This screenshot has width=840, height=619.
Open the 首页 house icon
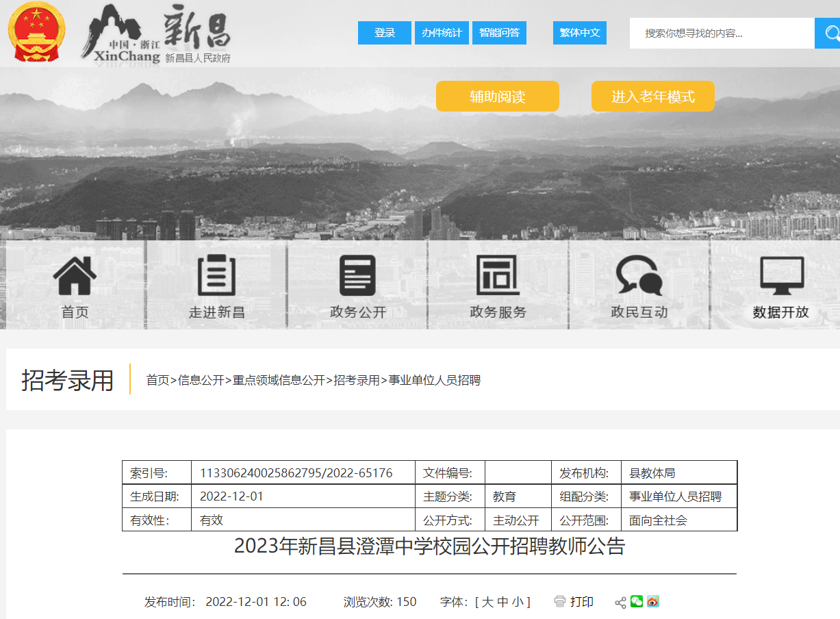tap(75, 275)
